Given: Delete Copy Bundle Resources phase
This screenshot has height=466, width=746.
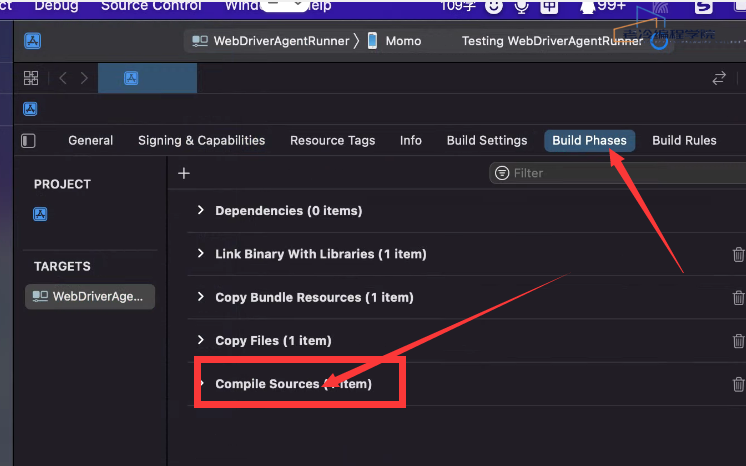Looking at the screenshot, I should point(738,297).
